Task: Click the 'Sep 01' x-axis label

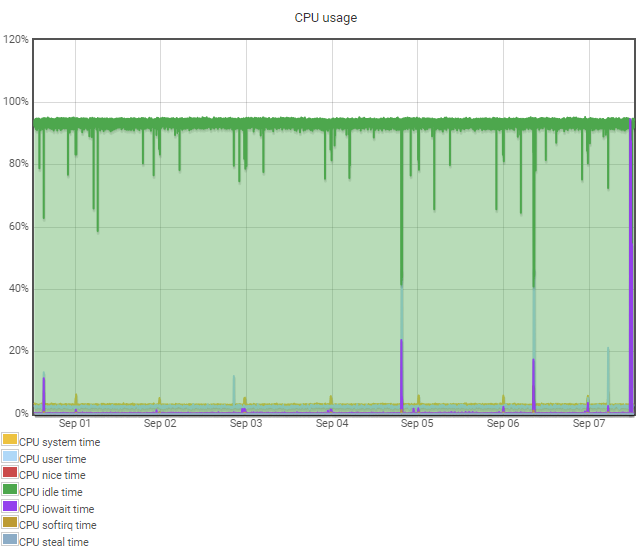Action: pyautogui.click(x=75, y=423)
